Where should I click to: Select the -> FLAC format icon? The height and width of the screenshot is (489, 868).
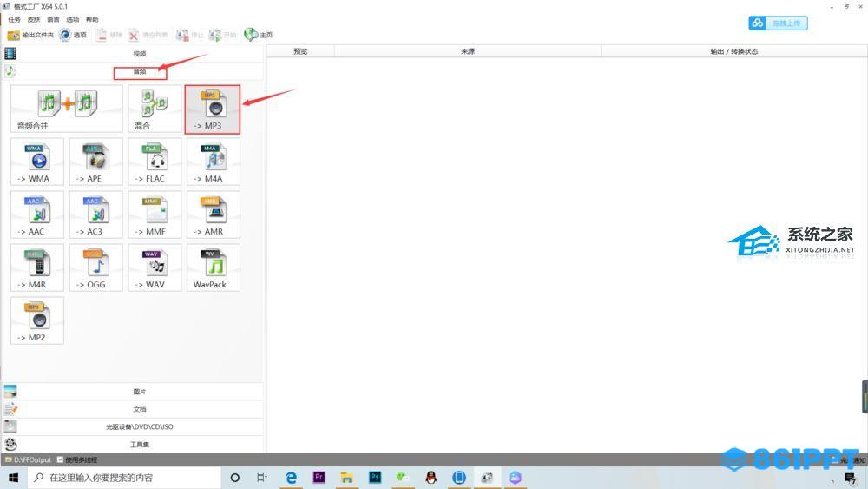[x=155, y=162]
